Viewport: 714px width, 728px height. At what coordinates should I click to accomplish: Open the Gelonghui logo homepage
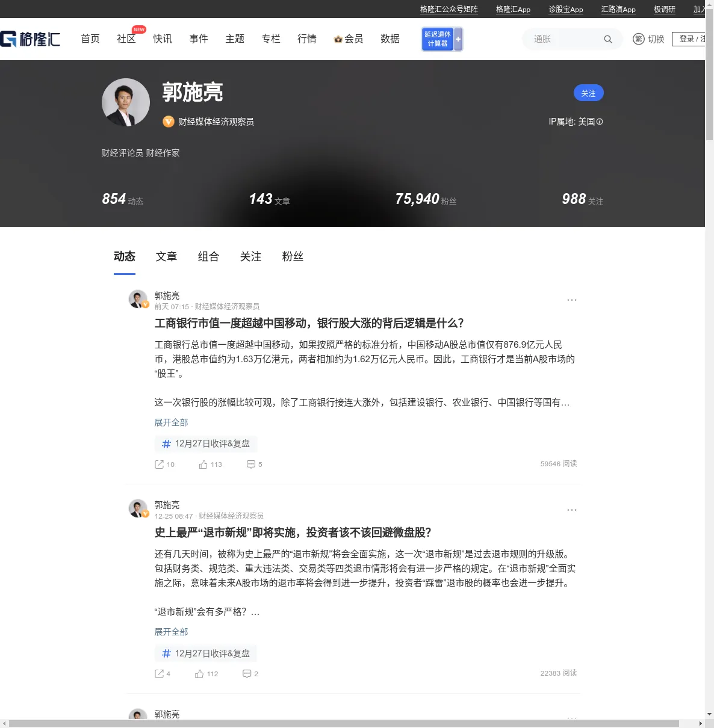[x=30, y=39]
